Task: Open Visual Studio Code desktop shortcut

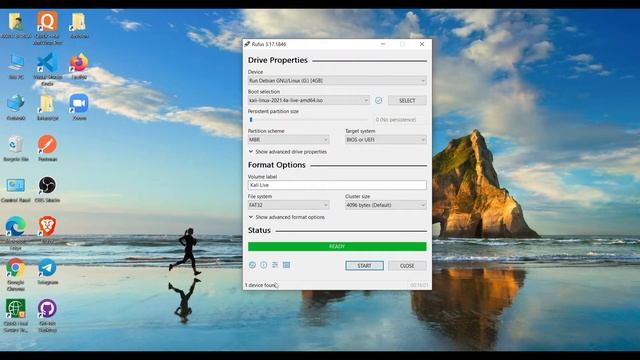Action: pyautogui.click(x=47, y=64)
